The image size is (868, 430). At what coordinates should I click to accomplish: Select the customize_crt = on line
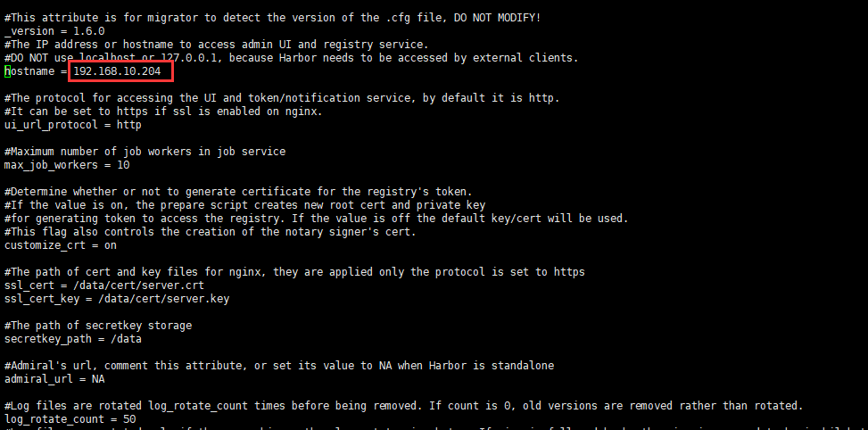click(x=61, y=245)
